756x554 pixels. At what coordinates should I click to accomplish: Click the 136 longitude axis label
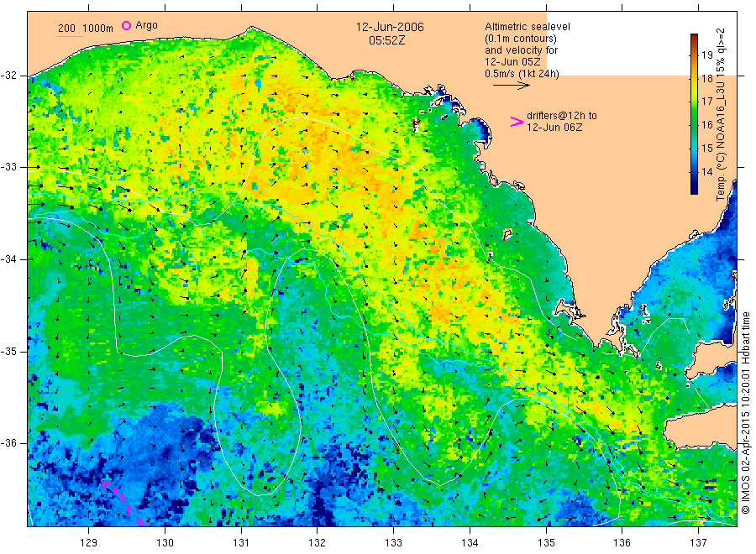point(622,543)
